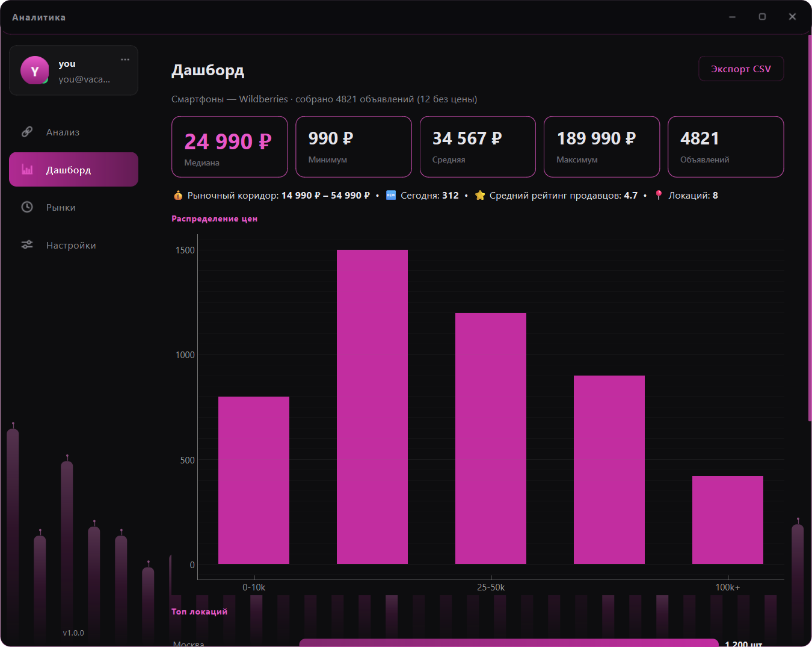Click the 100k+ price bar
Screen dimensions: 812x647
coord(728,520)
